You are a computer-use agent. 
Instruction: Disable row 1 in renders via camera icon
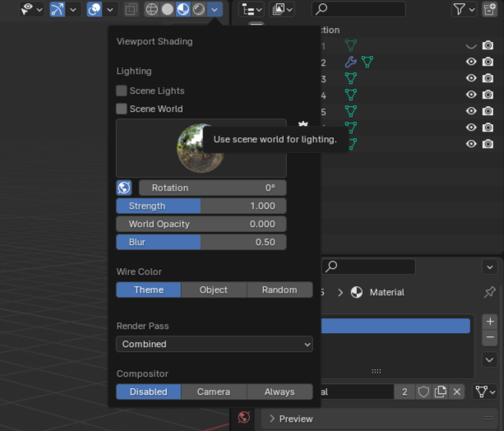pos(488,45)
